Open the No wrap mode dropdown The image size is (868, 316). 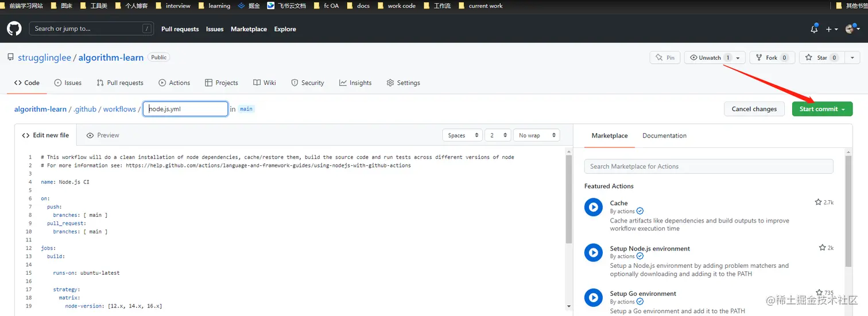tap(536, 135)
